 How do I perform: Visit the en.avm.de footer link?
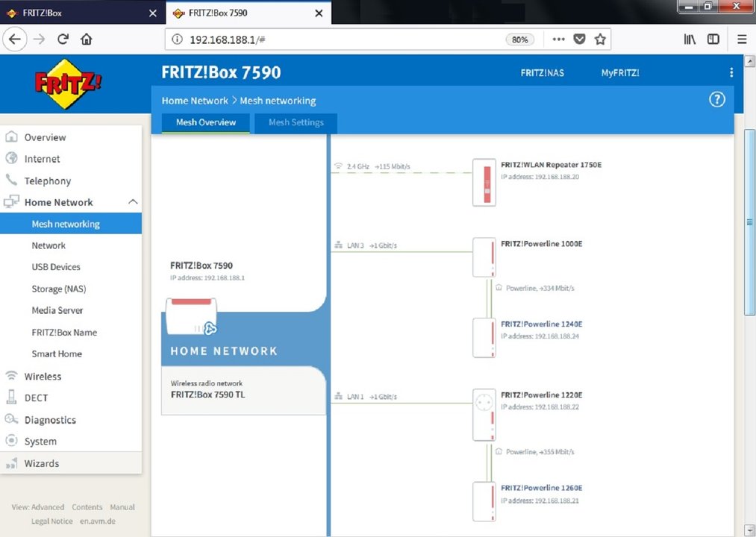(98, 521)
